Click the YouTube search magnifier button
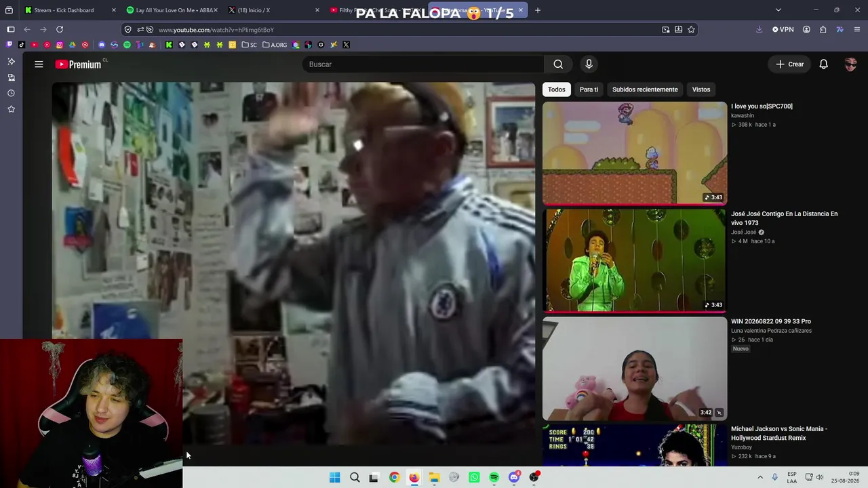 558,64
